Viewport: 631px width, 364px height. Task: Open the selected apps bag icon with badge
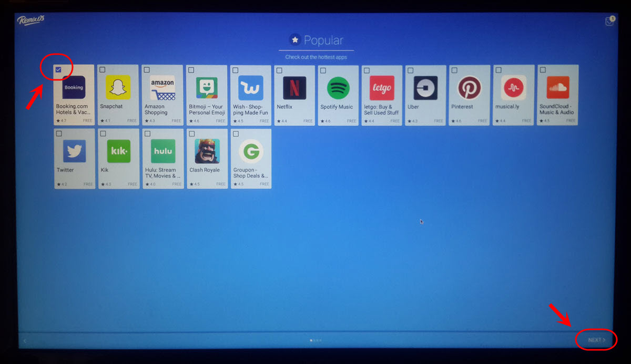(610, 20)
